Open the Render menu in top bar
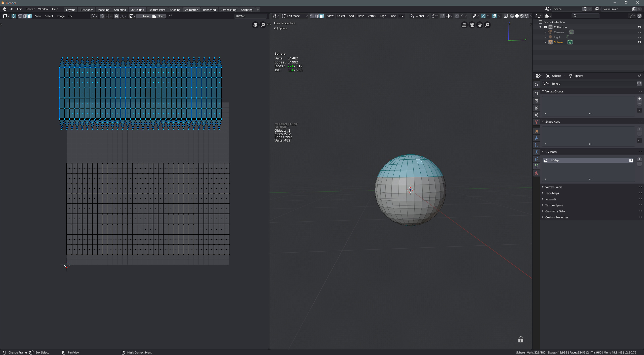Viewport: 644px width, 355px height. [30, 9]
